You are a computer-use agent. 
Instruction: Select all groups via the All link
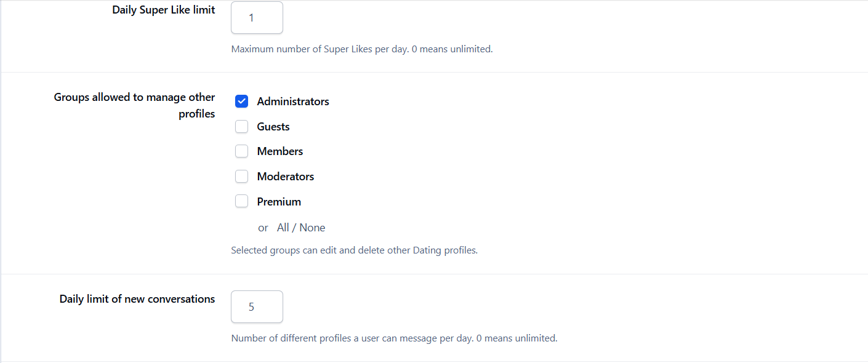point(283,228)
